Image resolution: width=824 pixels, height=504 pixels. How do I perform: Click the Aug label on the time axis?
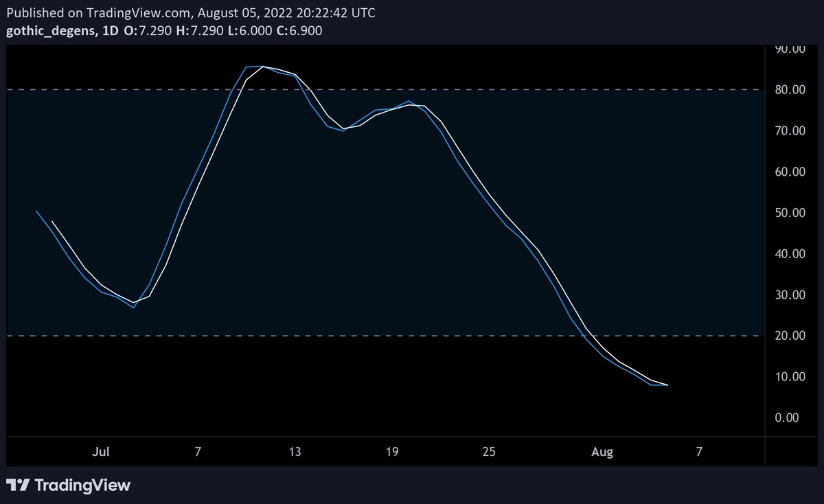(602, 452)
